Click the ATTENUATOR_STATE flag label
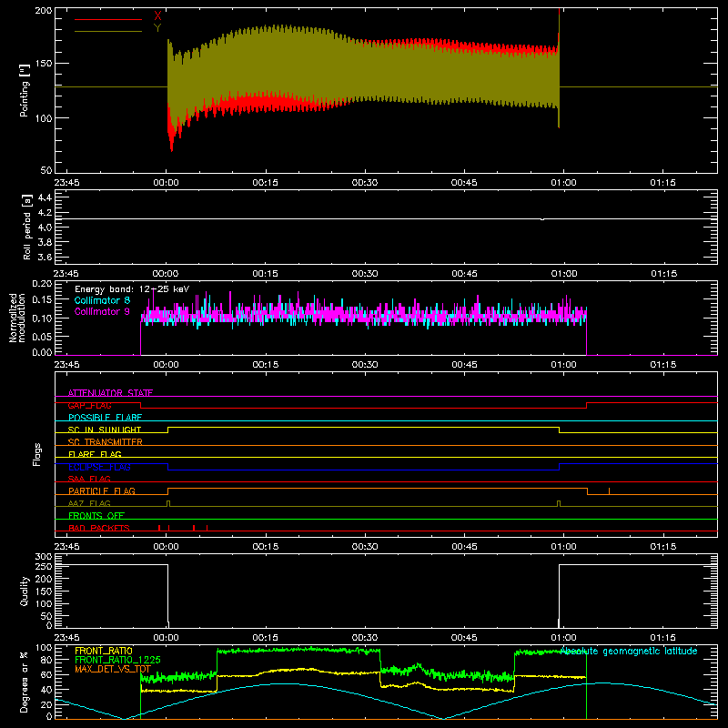The height and width of the screenshot is (728, 728). tap(110, 393)
